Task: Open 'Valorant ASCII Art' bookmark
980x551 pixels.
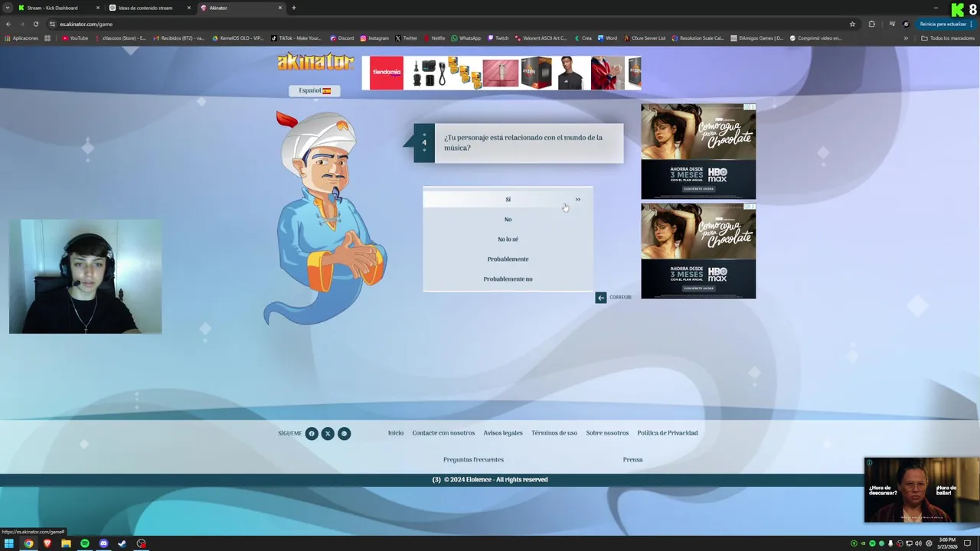Action: click(x=541, y=38)
